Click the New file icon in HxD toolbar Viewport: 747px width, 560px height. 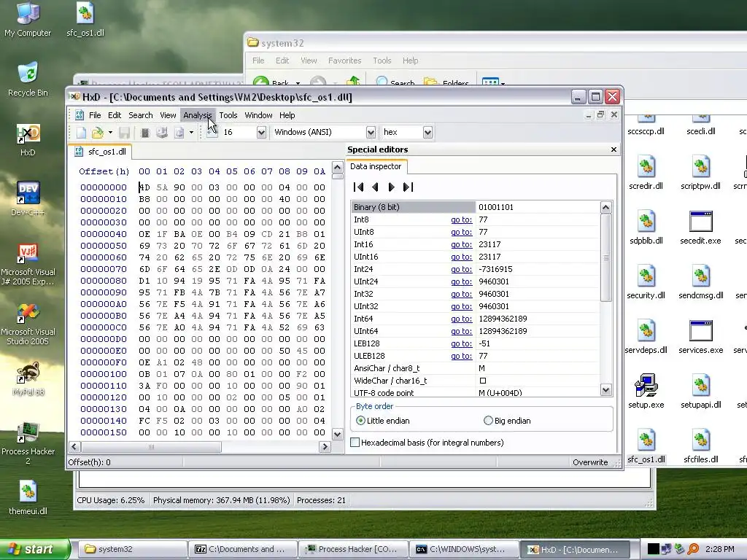[81, 133]
